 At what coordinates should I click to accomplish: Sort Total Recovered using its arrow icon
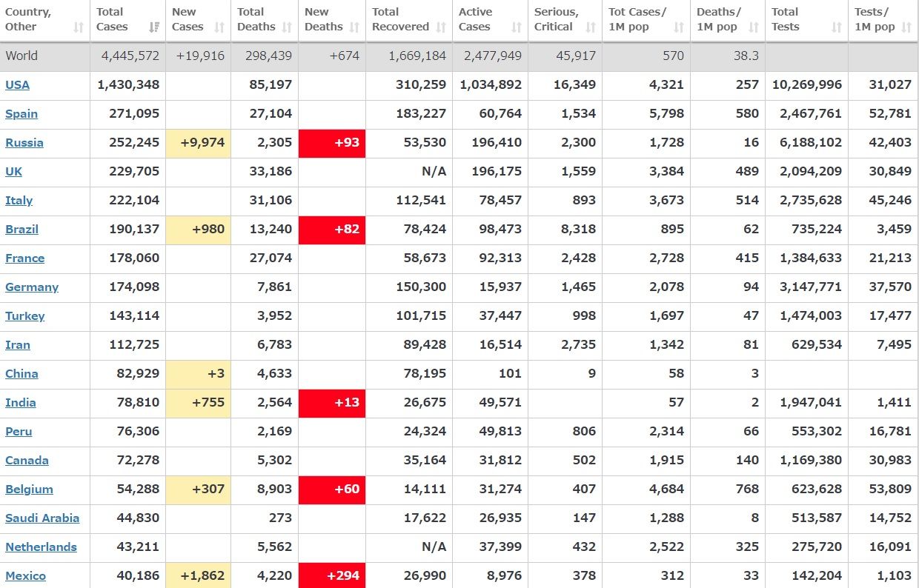coord(441,27)
